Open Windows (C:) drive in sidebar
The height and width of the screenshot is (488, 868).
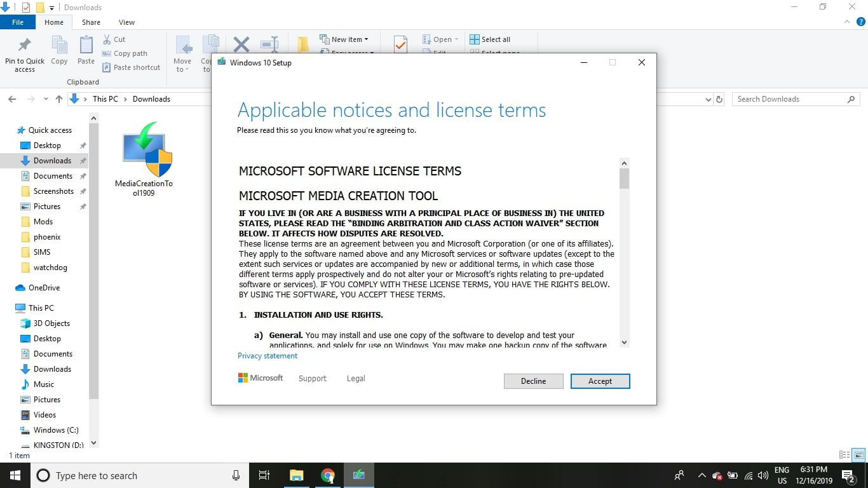coord(56,430)
